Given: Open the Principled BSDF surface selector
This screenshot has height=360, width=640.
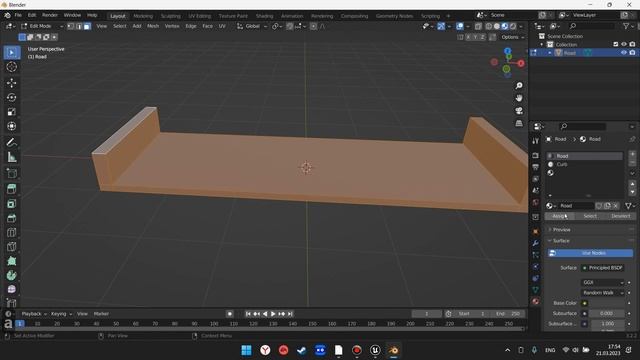Looking at the screenshot, I should click(602, 268).
